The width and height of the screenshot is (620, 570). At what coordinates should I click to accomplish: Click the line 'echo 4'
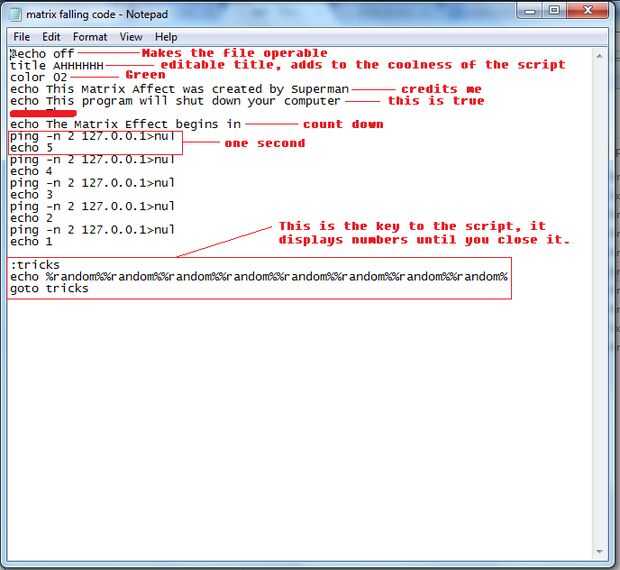31,171
